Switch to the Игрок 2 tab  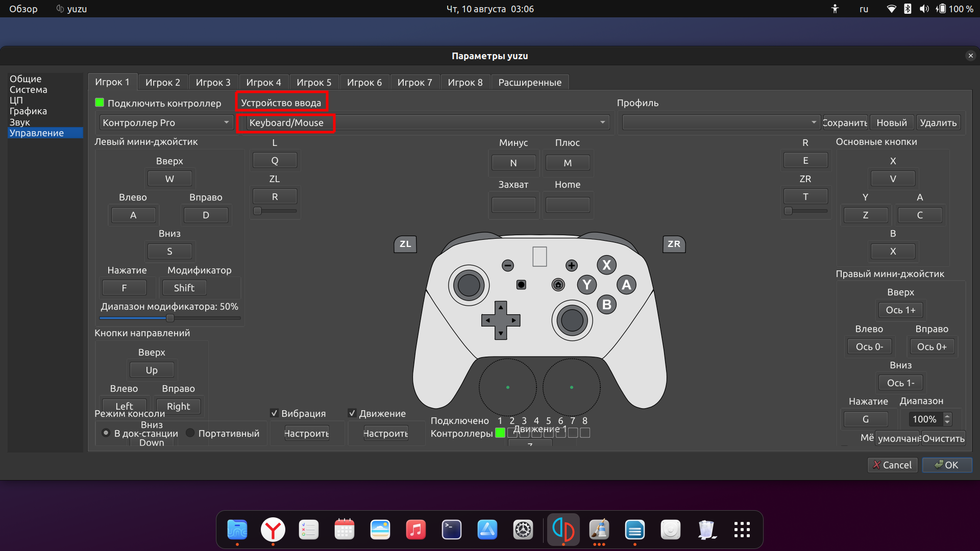click(x=162, y=82)
